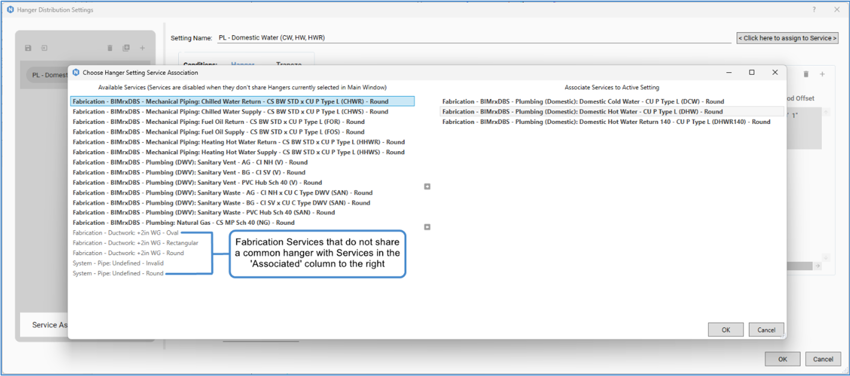Select Sanitary Vent - BG - CI SV (V) row
This screenshot has width=850, height=376.
(x=242, y=172)
